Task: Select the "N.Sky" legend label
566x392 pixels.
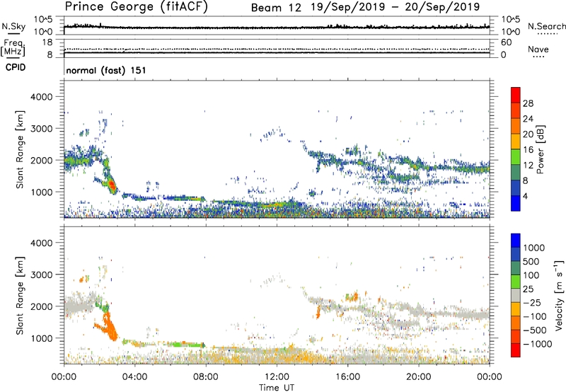Action: (x=13, y=26)
